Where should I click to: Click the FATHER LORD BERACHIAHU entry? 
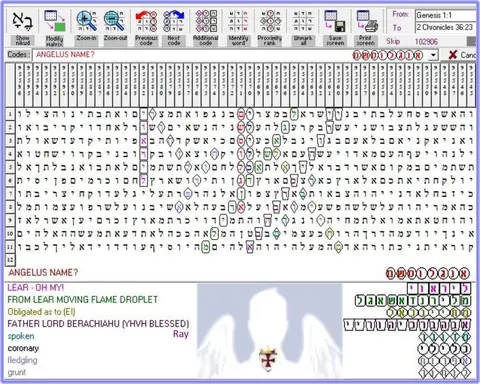(98, 324)
